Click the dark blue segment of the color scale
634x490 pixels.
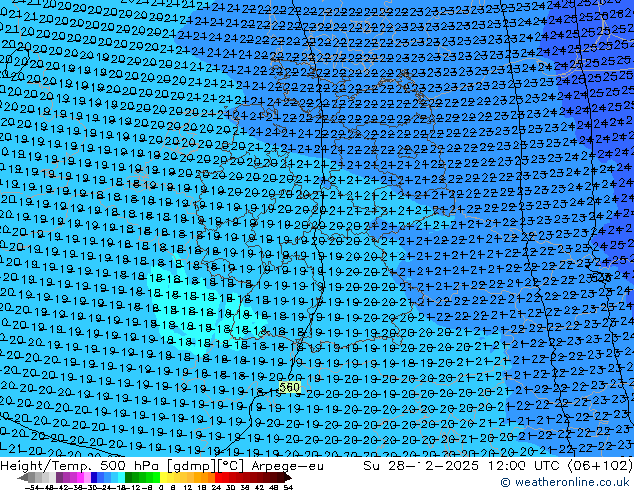[x=94, y=478]
